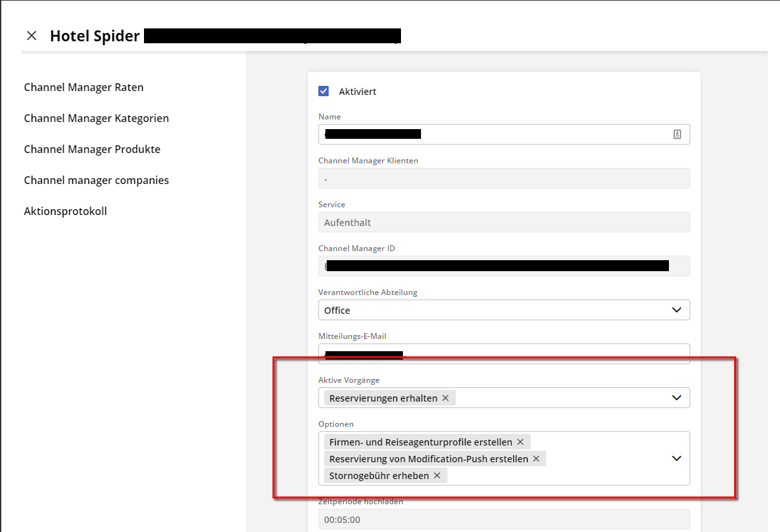The width and height of the screenshot is (780, 532).
Task: Open Channel manager companies page
Action: [96, 180]
